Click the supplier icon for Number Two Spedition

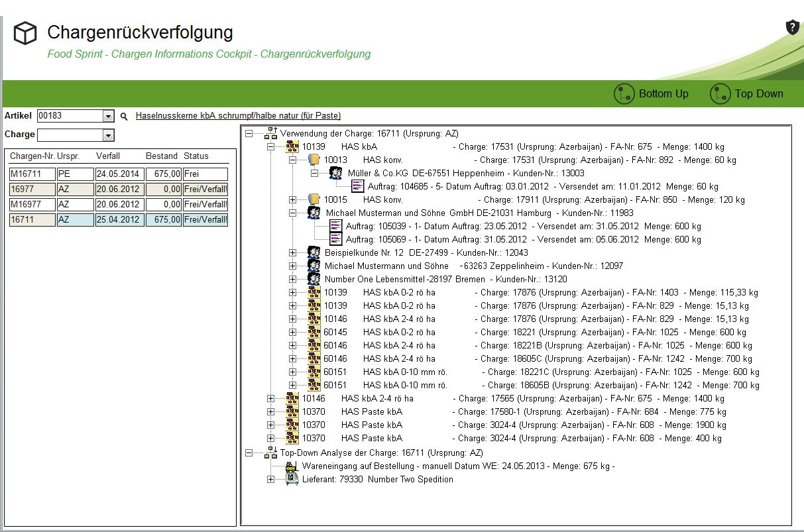click(x=292, y=479)
